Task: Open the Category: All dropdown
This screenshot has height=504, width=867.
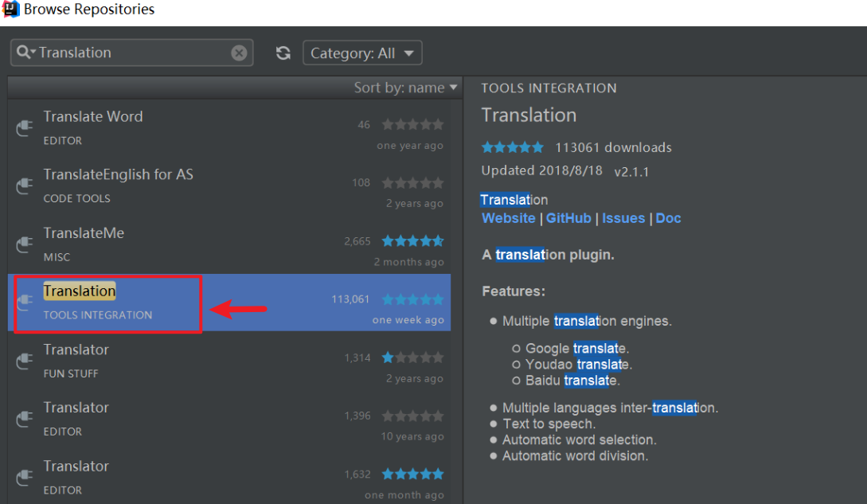Action: pyautogui.click(x=362, y=53)
